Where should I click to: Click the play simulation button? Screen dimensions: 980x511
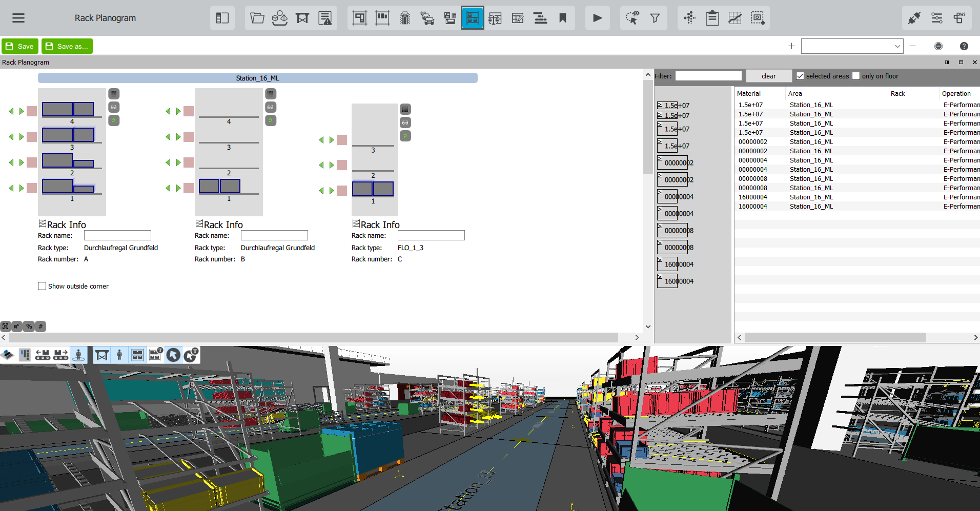597,18
